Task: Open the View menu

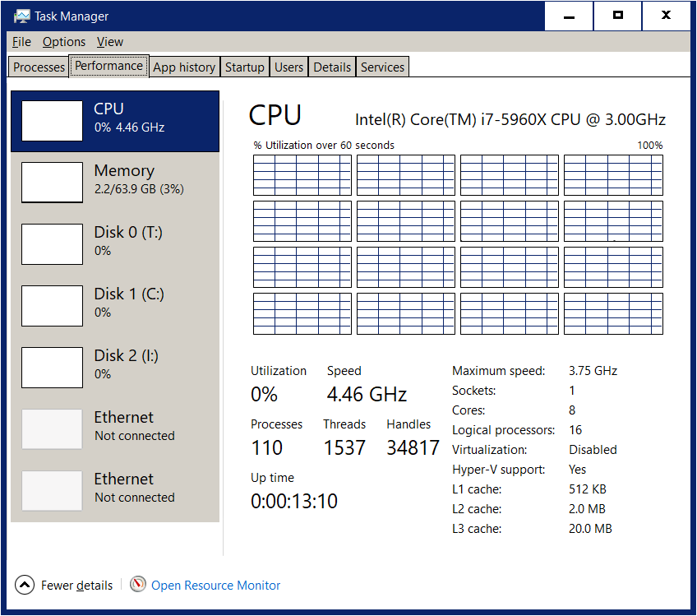Action: [x=109, y=42]
